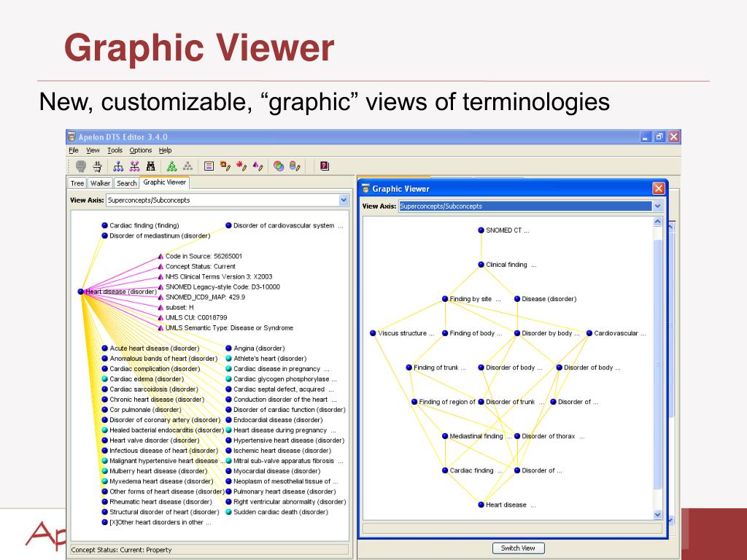Select the Heart valve disorder (disorder) node
Image resolution: width=747 pixels, height=560 pixels.
tap(150, 440)
